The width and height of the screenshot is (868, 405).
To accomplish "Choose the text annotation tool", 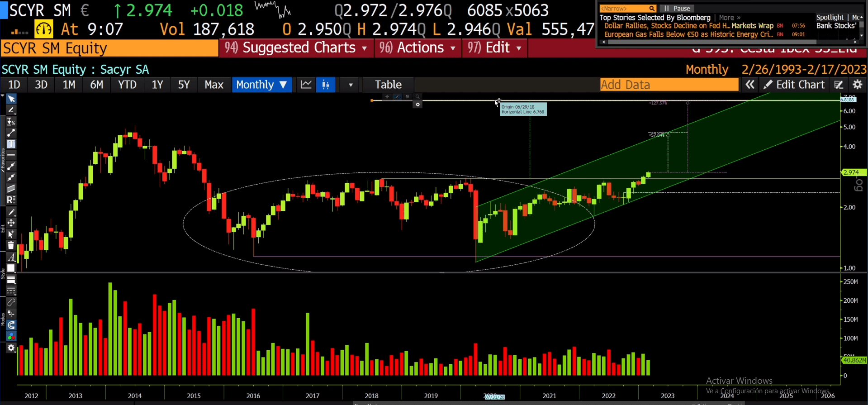I will pos(11,144).
